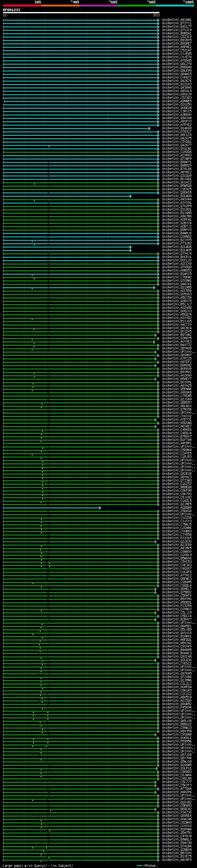
Task: Click the white query sequence bar
Action: click(81, 12)
